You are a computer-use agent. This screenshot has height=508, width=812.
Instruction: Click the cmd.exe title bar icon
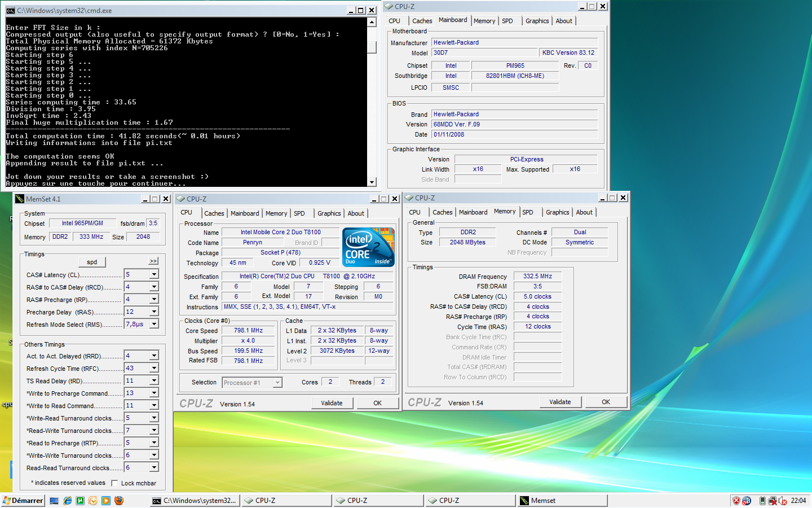point(10,11)
